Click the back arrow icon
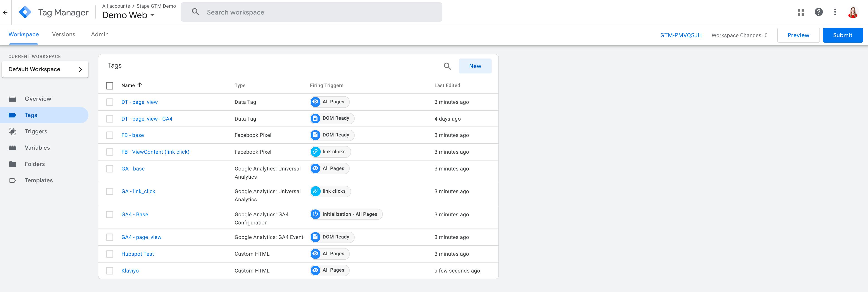This screenshot has height=292, width=868. [5, 12]
